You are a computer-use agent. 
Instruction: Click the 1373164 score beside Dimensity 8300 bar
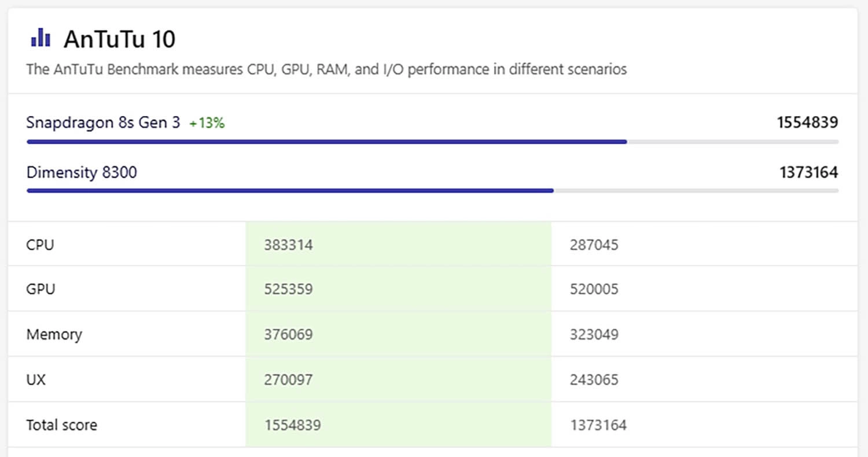[808, 172]
